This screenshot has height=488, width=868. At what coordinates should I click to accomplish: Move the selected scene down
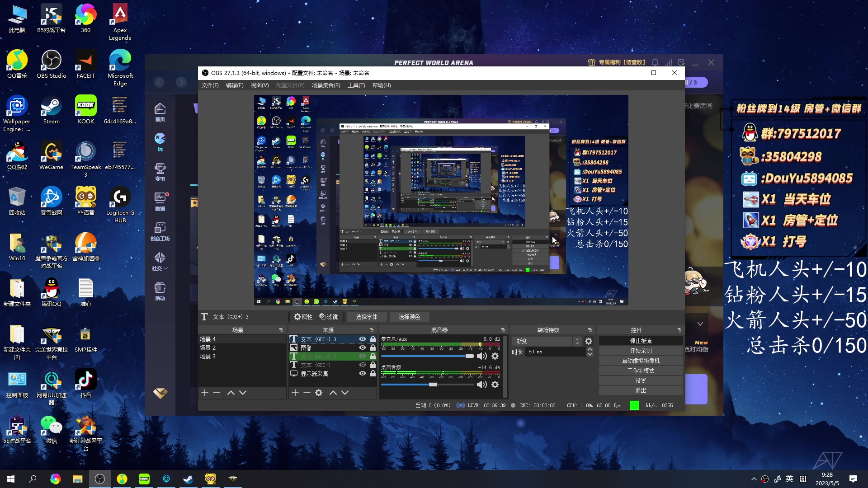(x=243, y=393)
